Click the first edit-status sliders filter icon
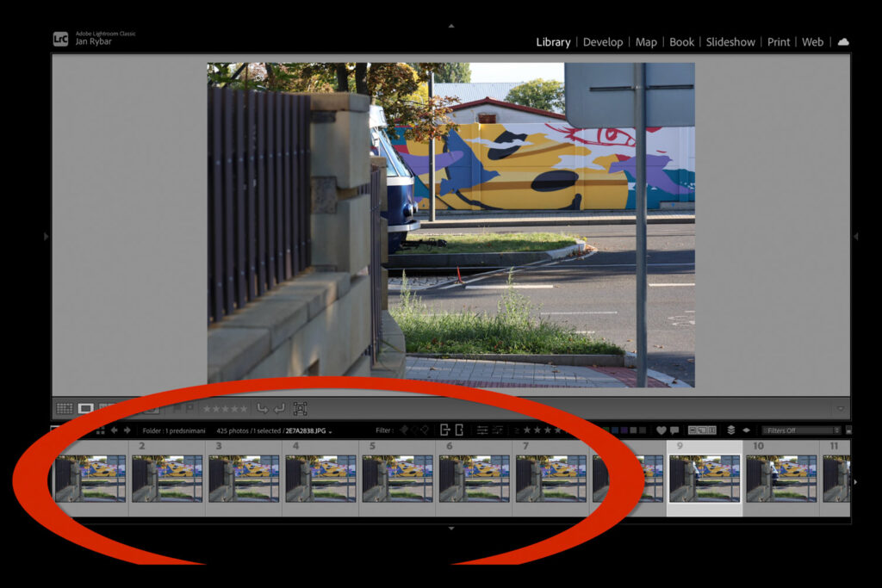Image resolution: width=882 pixels, height=588 pixels. pos(482,430)
